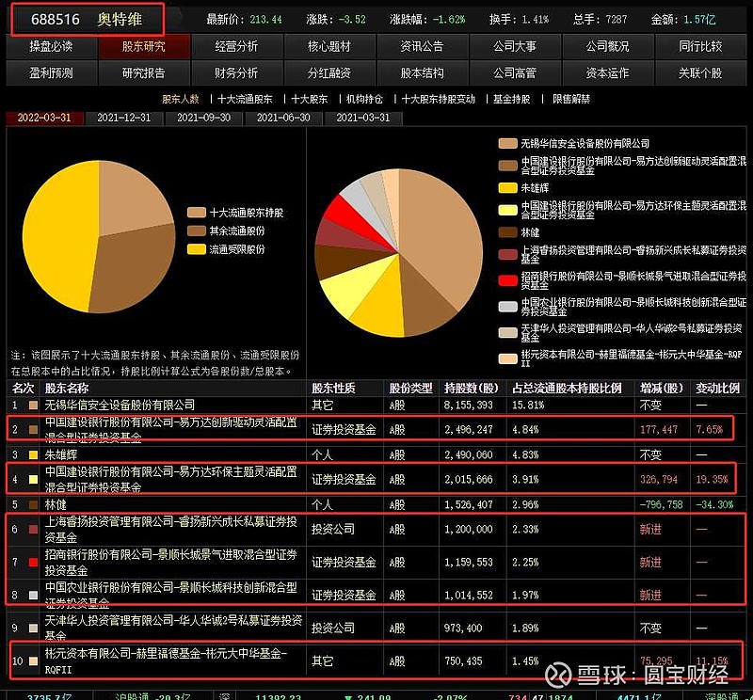The width and height of the screenshot is (753, 700).
Task: Open 关联个股 tab
Action: click(700, 73)
